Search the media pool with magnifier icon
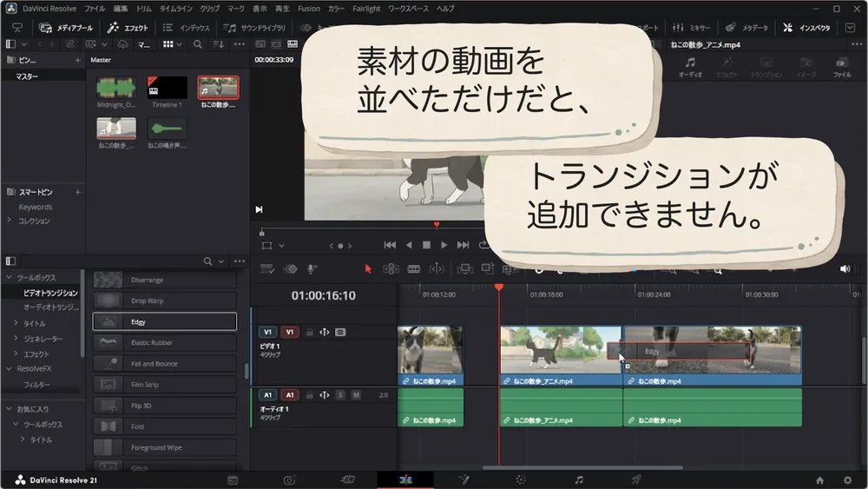868x489 pixels. (x=198, y=44)
